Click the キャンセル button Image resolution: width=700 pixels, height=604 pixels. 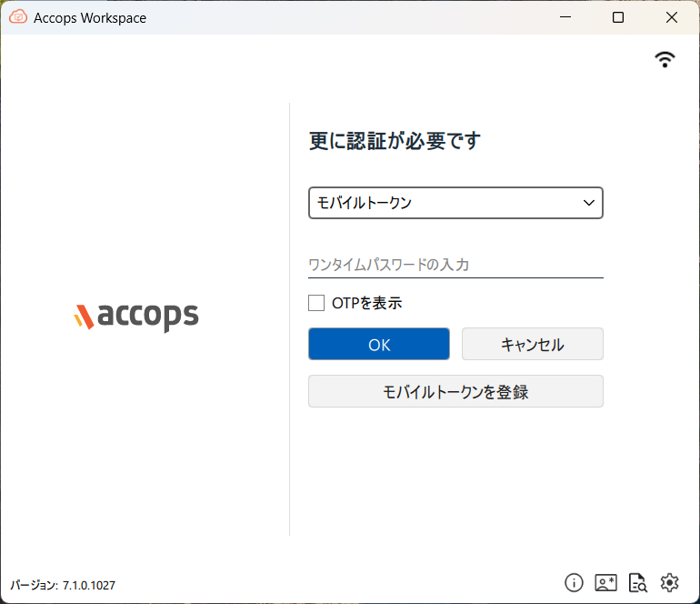click(532, 344)
